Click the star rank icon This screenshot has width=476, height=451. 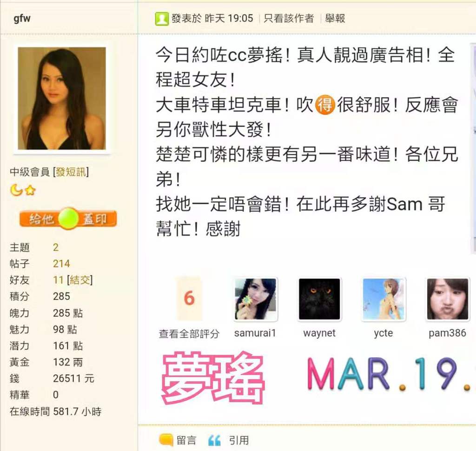tap(30, 191)
